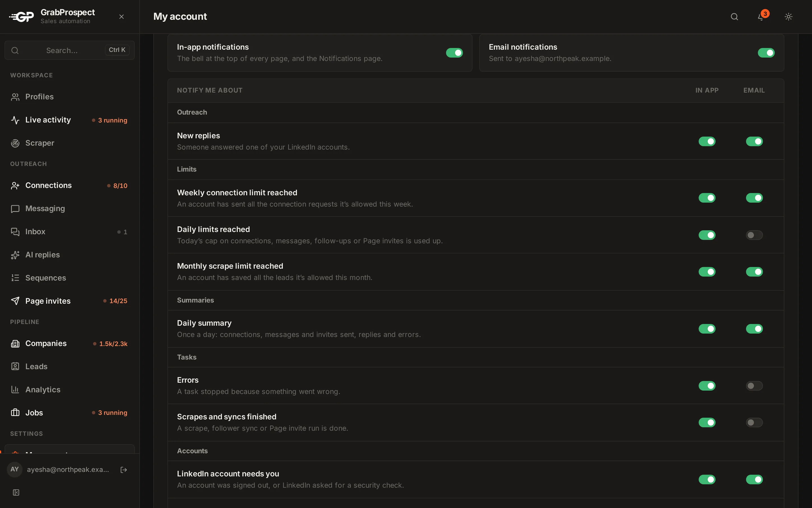The image size is (812, 508).
Task: Toggle In-app notifications master switch
Action: click(x=454, y=53)
